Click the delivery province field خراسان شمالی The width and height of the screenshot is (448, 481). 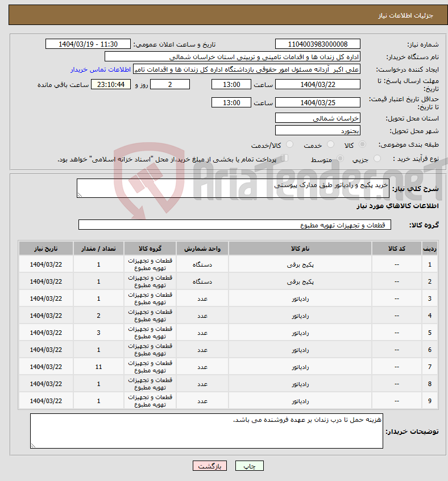(x=318, y=118)
